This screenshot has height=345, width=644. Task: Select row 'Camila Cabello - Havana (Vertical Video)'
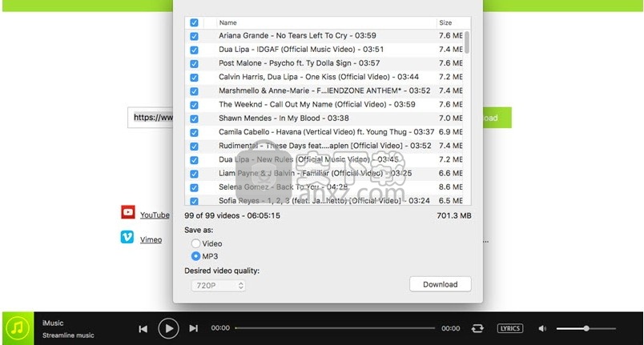pyautogui.click(x=324, y=132)
